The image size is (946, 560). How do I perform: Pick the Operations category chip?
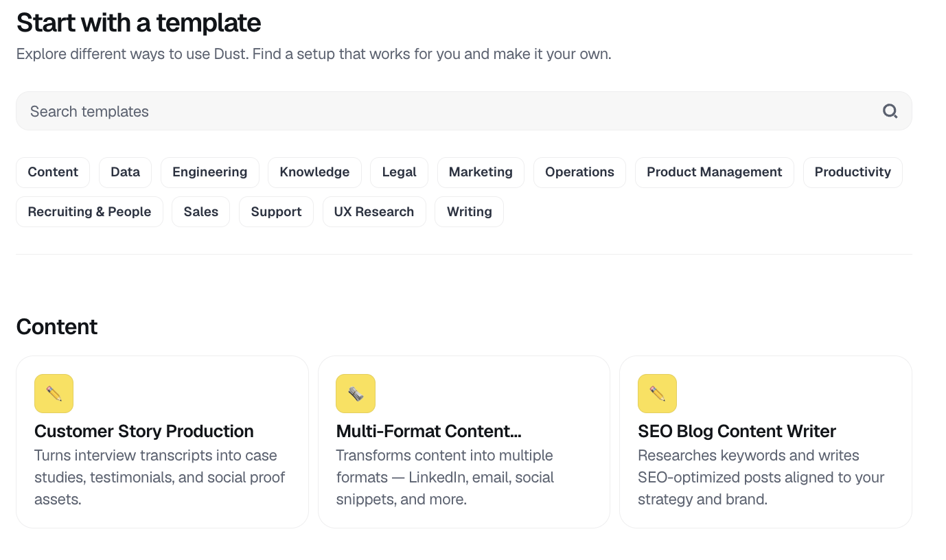point(579,172)
